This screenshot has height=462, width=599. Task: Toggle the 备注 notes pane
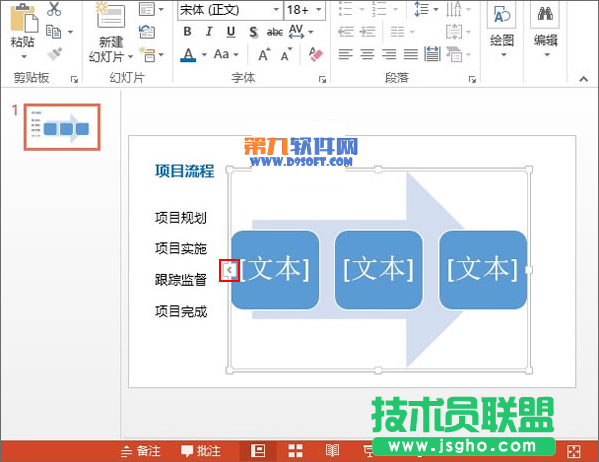click(141, 451)
